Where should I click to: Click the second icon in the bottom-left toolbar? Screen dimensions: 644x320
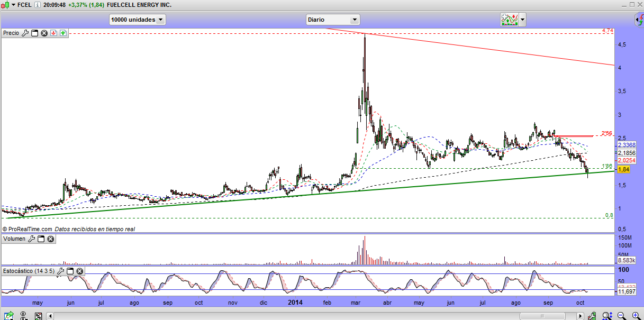point(23,316)
